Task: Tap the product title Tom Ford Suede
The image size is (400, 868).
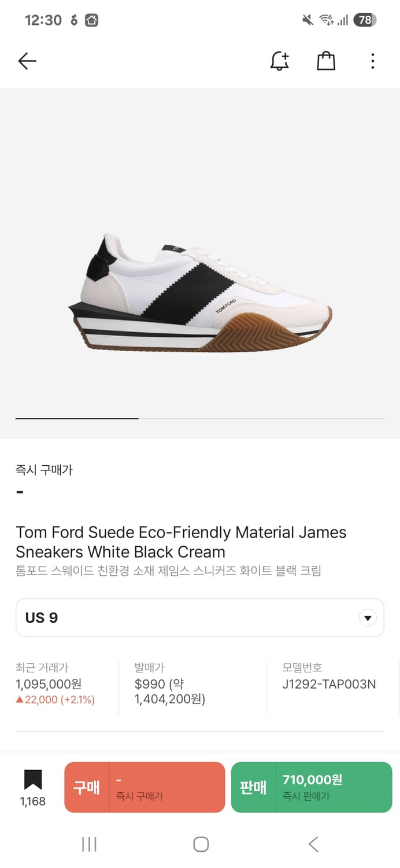Action: tap(181, 542)
